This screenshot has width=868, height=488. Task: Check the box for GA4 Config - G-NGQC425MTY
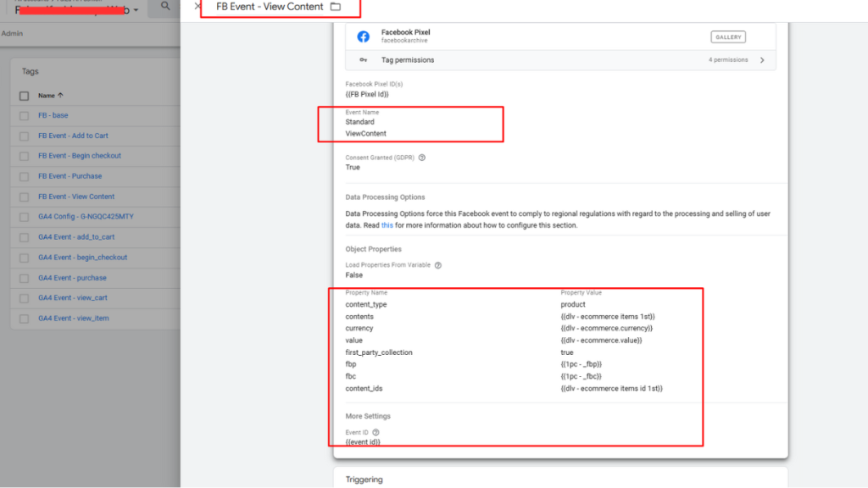tap(24, 217)
